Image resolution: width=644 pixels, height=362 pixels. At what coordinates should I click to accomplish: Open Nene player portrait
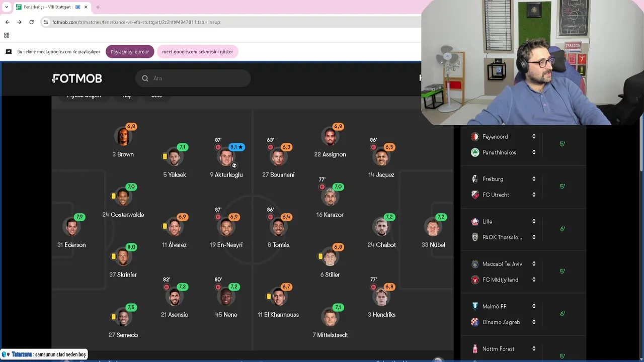tap(226, 297)
